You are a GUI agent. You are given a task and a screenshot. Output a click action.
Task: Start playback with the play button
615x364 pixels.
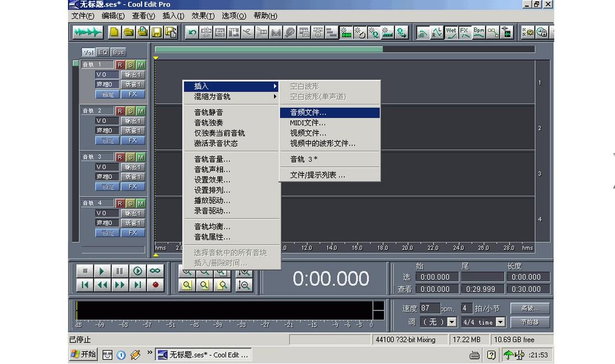(x=102, y=271)
